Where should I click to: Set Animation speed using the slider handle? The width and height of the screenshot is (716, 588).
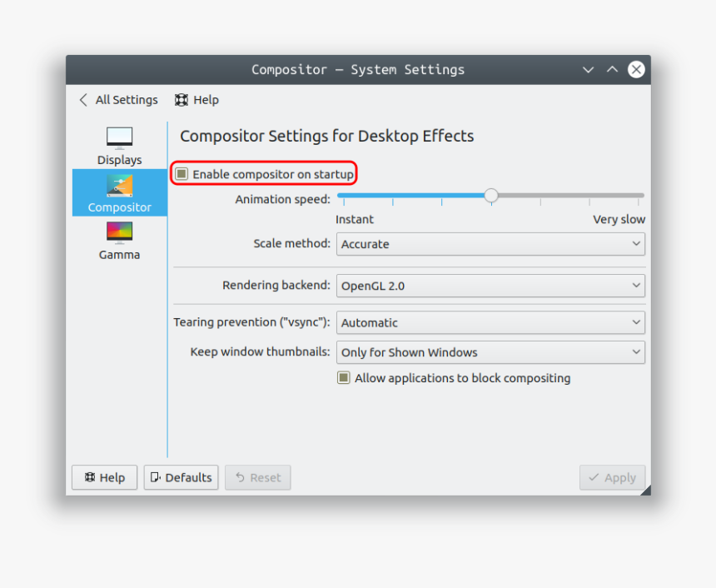point(490,195)
